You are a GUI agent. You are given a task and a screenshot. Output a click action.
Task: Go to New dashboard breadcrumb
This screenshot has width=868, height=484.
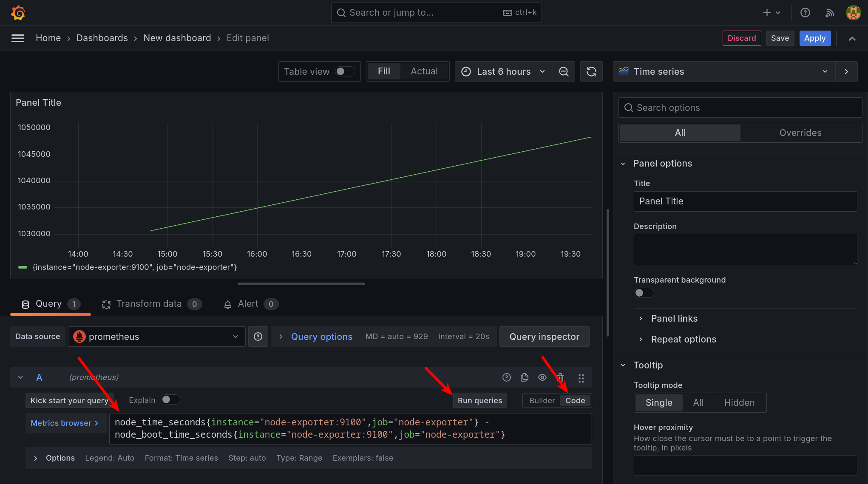point(177,38)
